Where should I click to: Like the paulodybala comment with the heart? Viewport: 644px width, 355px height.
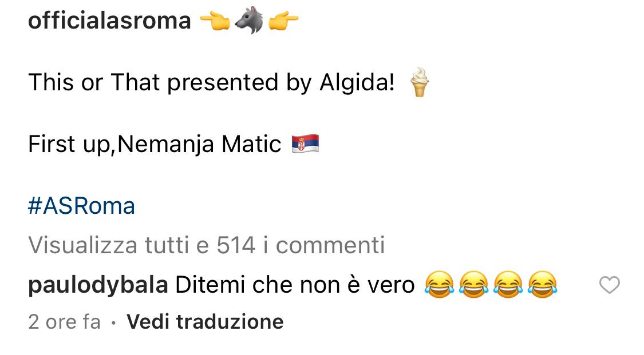pos(610,285)
